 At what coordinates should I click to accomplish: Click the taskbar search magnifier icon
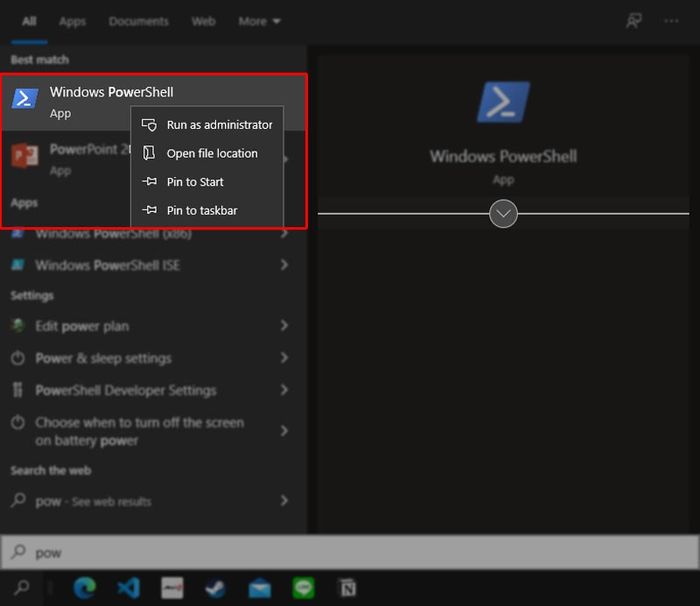click(21, 587)
